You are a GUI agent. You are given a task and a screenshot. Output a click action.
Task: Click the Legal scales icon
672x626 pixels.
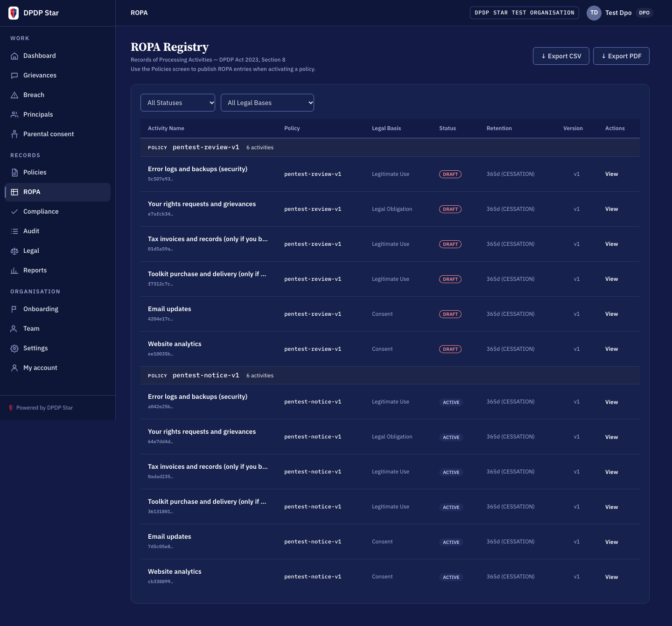pyautogui.click(x=14, y=251)
